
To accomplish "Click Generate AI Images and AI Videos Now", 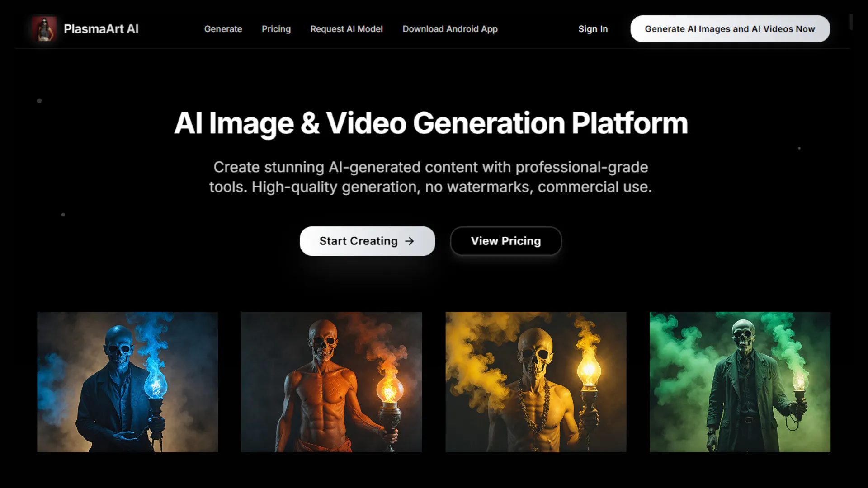I will click(x=730, y=29).
